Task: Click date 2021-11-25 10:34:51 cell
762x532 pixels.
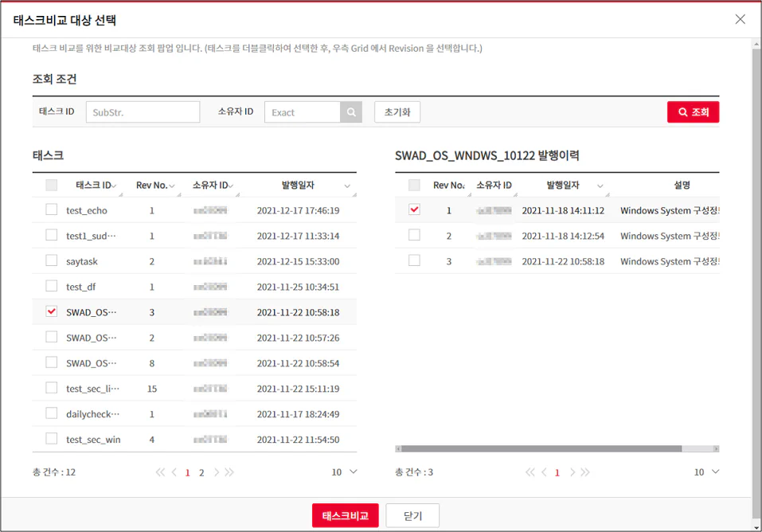Action: pyautogui.click(x=298, y=287)
